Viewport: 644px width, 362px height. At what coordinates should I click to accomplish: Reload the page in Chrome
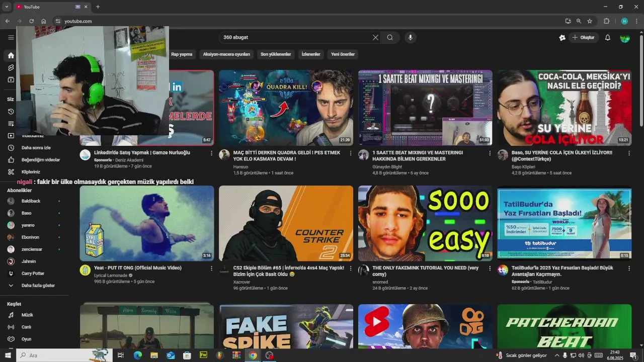point(31,21)
